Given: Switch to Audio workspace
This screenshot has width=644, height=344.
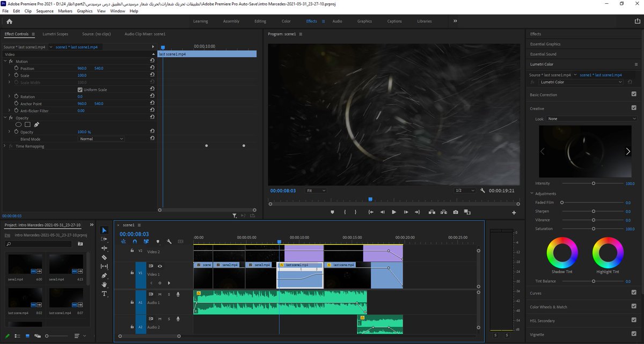Looking at the screenshot, I should coord(337,21).
